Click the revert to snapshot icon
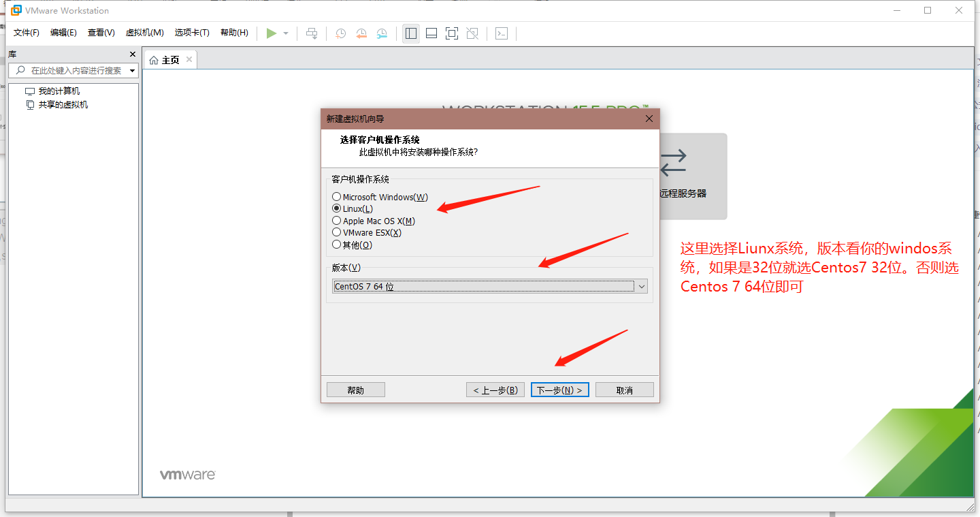 [362, 33]
